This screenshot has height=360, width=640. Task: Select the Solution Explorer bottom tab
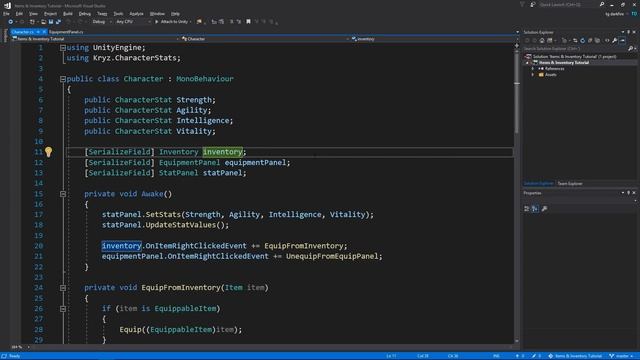[x=538, y=184]
